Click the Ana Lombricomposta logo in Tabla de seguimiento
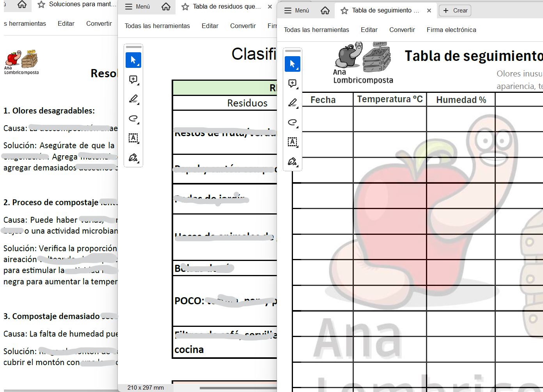 [363, 63]
